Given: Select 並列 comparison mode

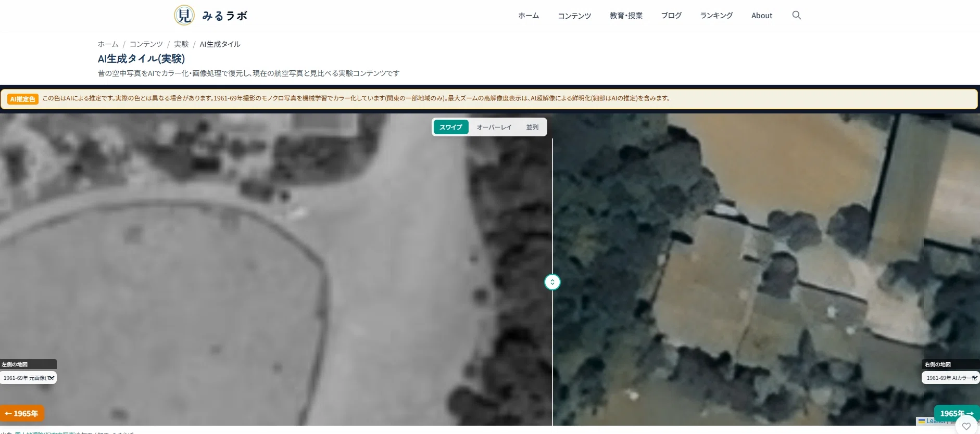Looking at the screenshot, I should pos(532,127).
